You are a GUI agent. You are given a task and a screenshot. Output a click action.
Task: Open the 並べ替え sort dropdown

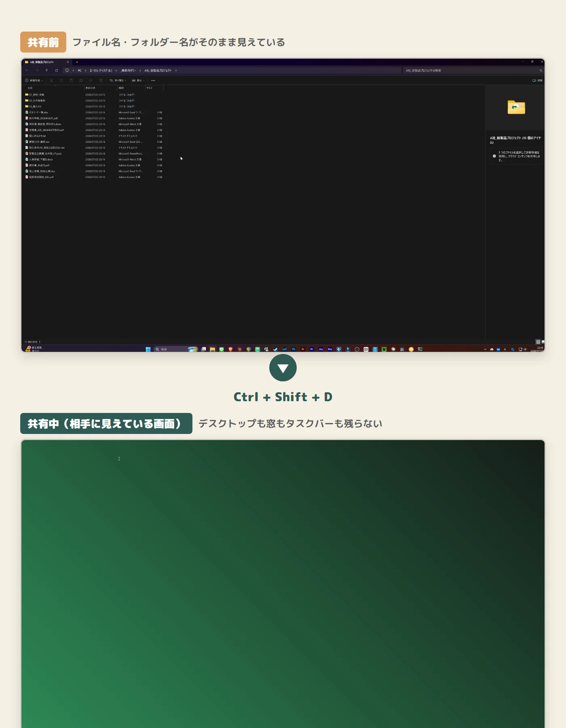118,80
